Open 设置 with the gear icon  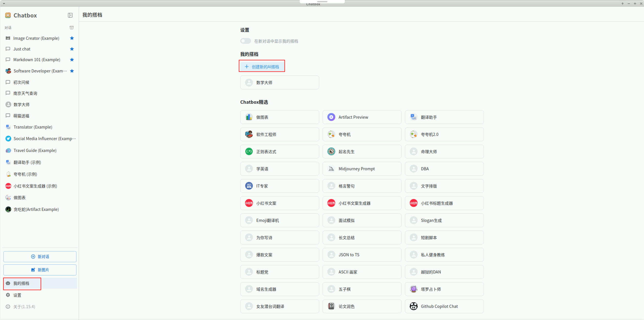click(8, 295)
